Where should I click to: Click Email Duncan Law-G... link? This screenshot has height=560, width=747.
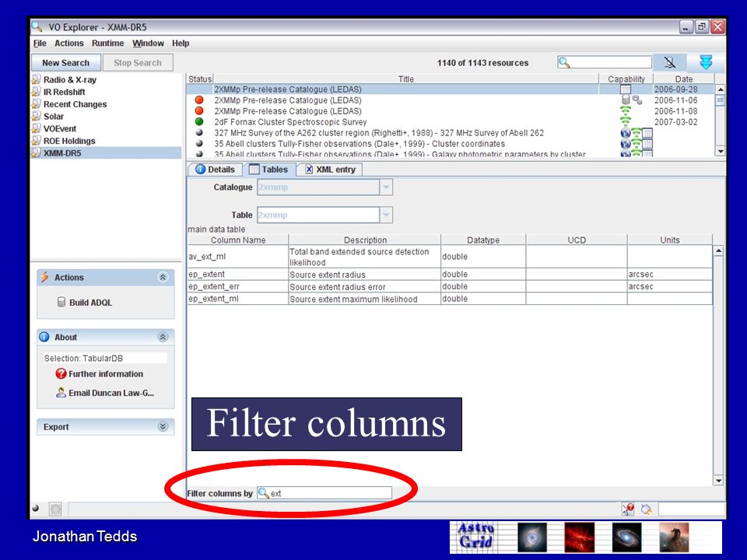[x=105, y=393]
